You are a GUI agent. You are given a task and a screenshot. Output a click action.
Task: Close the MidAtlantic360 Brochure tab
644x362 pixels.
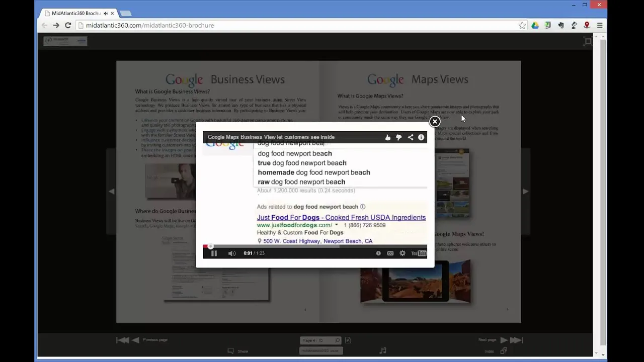pyautogui.click(x=112, y=13)
